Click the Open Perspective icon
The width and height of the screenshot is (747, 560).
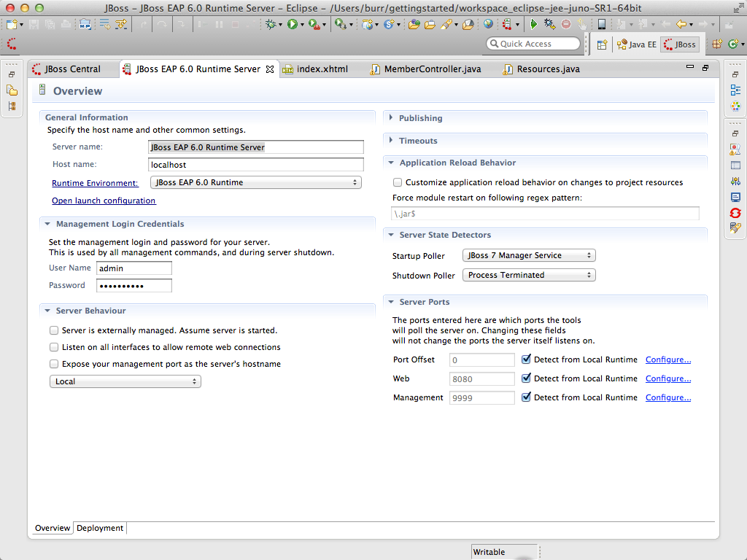pos(602,44)
